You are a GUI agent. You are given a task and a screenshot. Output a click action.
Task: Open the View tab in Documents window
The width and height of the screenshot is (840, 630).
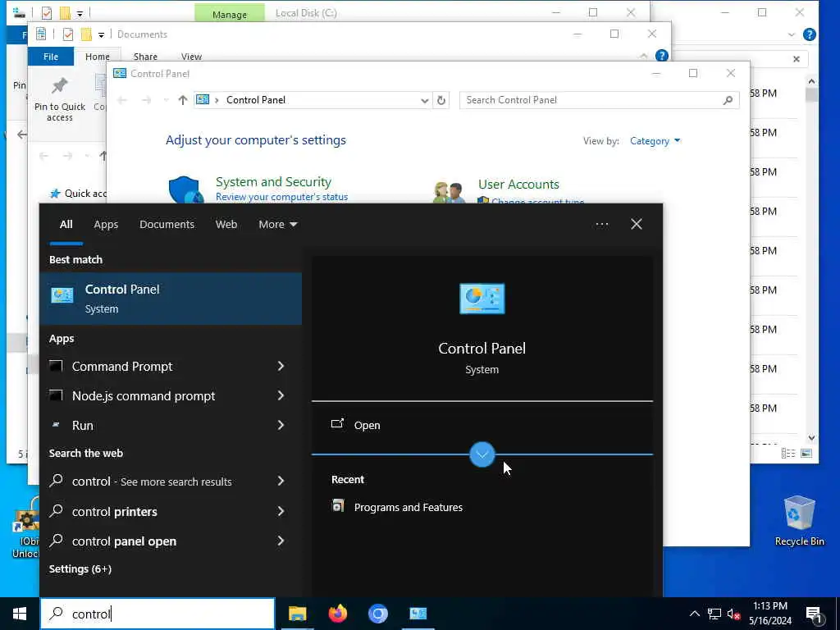191,57
